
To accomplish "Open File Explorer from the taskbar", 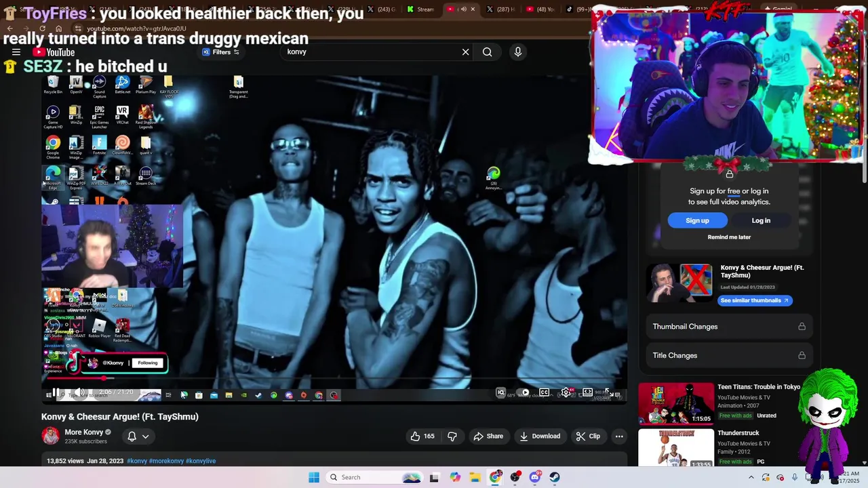I will pos(475,477).
